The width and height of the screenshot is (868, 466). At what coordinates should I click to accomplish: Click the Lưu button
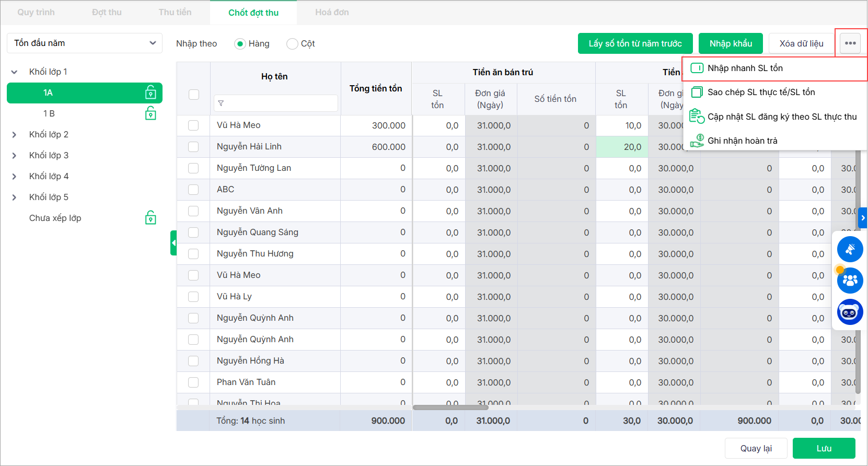pos(824,448)
